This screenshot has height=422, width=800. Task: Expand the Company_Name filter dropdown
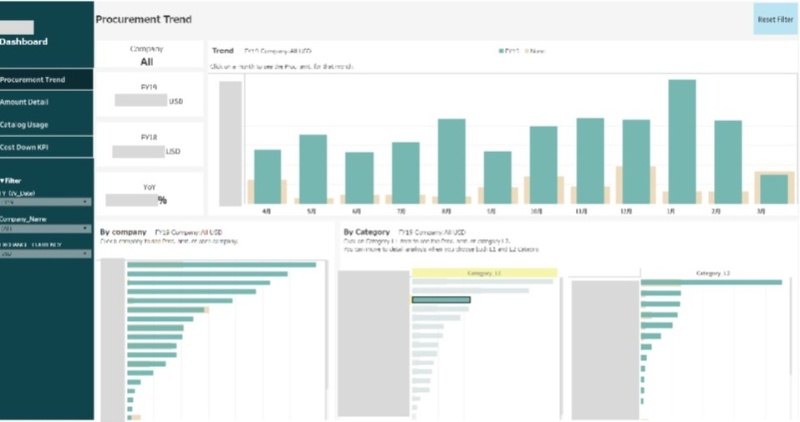(x=45, y=227)
